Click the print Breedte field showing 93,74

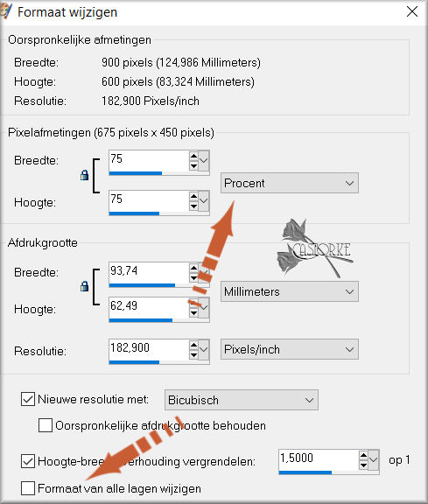[x=149, y=272]
